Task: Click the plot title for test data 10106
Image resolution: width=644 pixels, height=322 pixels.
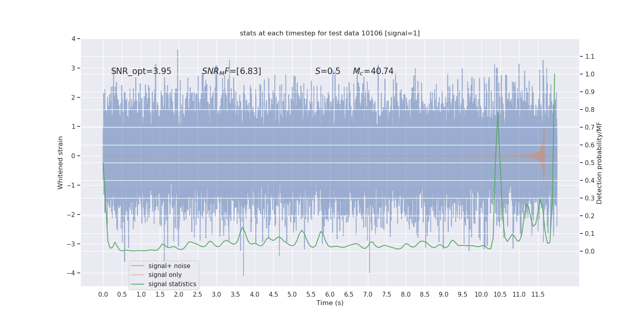Action: point(330,33)
